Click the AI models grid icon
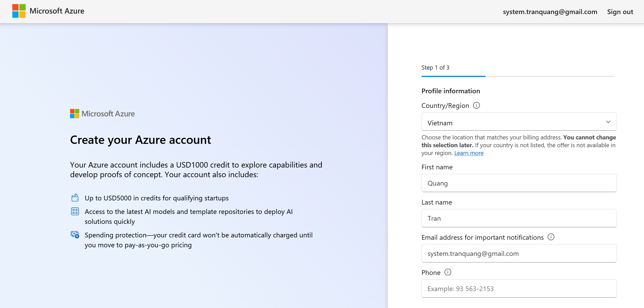The image size is (644, 308). [x=75, y=211]
